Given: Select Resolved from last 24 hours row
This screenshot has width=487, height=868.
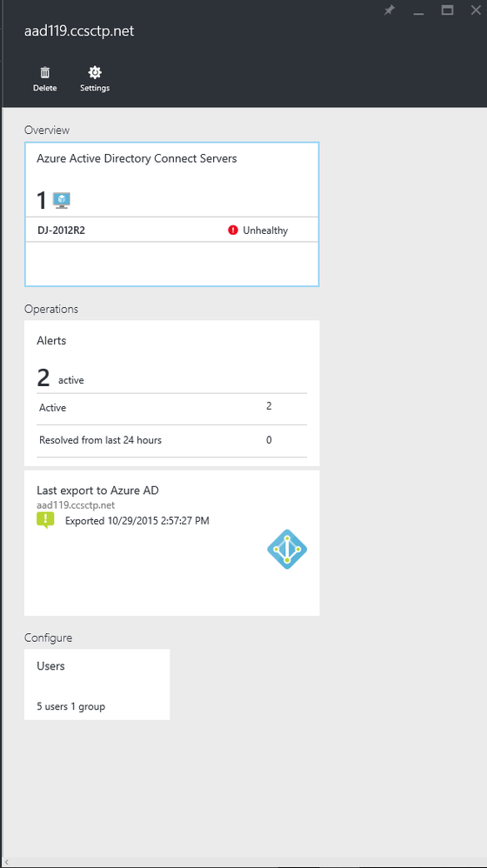Looking at the screenshot, I should click(x=171, y=441).
